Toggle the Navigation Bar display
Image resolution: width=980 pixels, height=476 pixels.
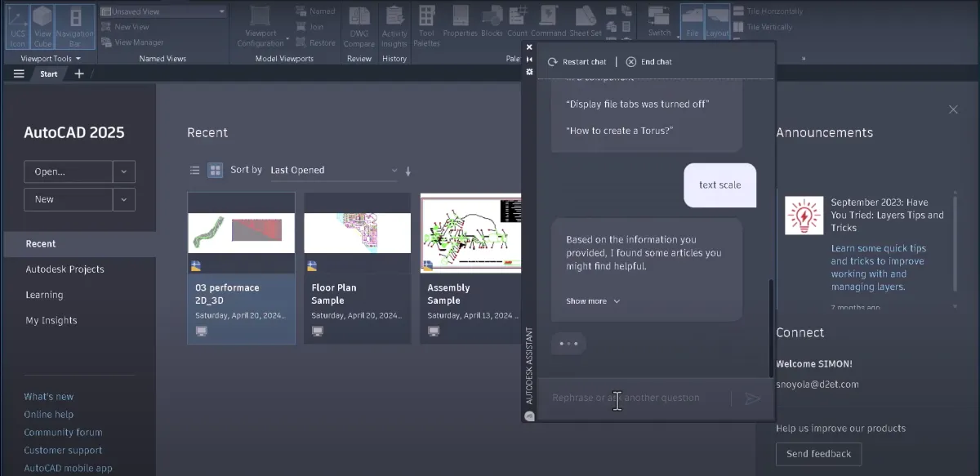[75, 27]
